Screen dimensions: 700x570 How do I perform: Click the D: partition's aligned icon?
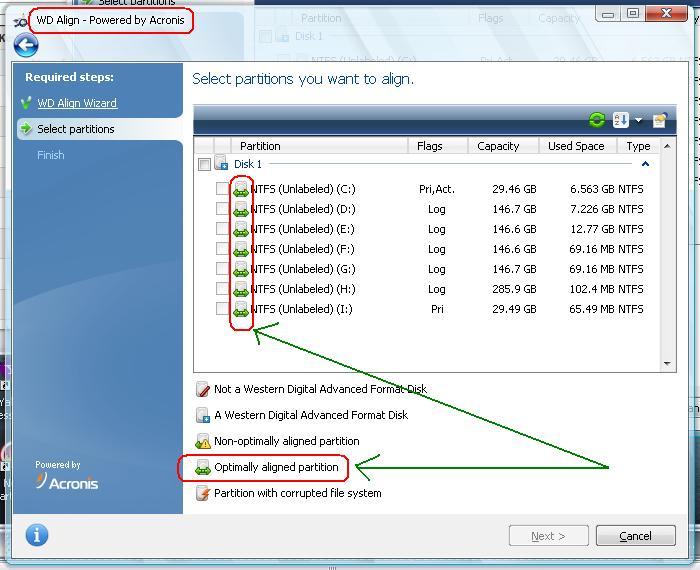(241, 209)
